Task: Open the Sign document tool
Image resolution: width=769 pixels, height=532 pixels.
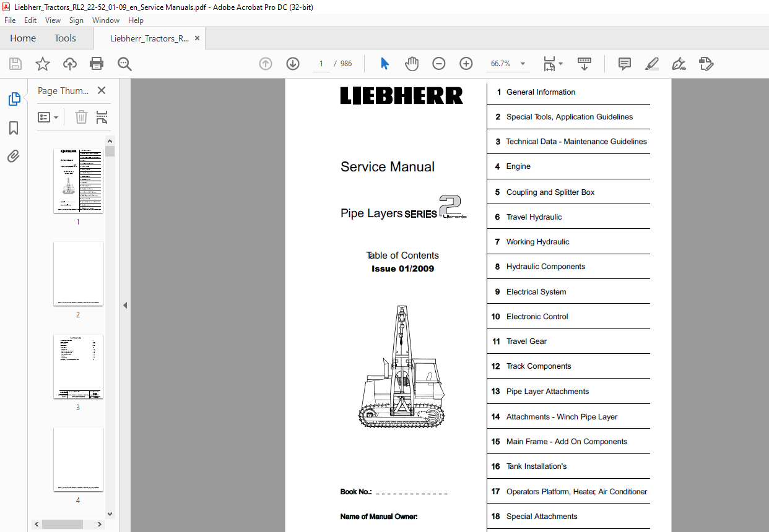Action: pyautogui.click(x=679, y=64)
